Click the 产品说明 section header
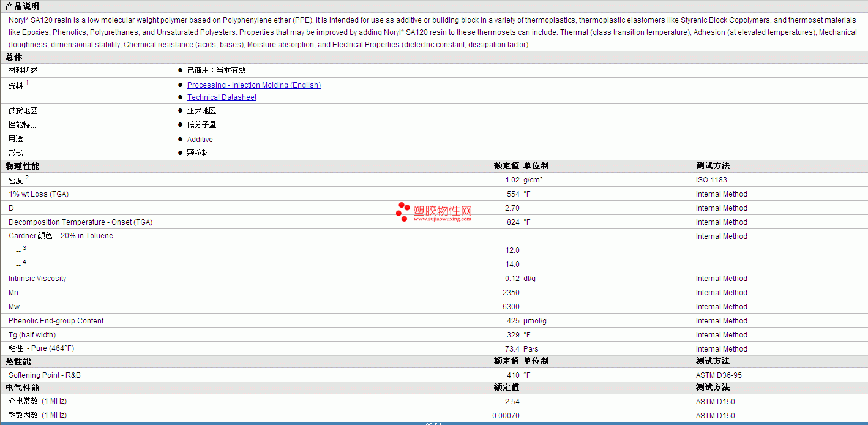This screenshot has height=425, width=868. pos(23,6)
